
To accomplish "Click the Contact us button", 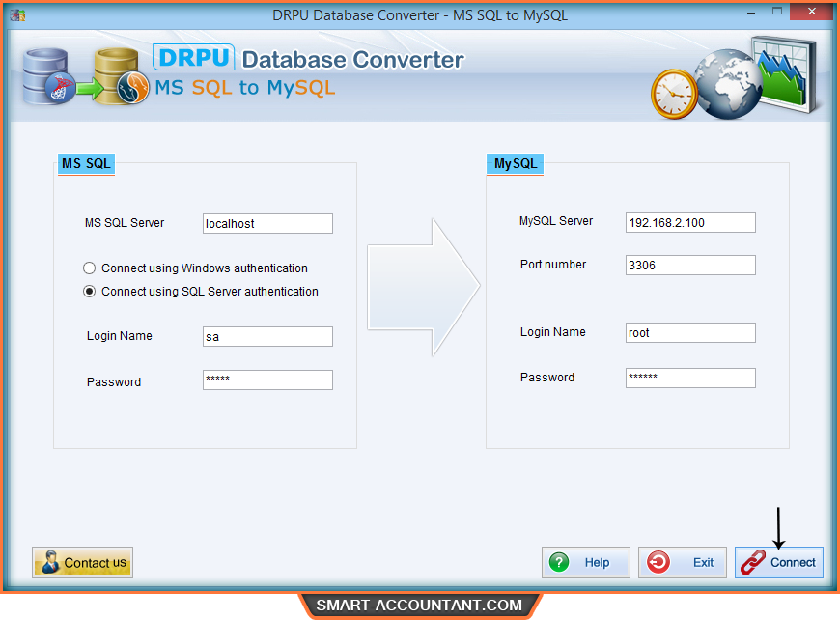I will pyautogui.click(x=82, y=562).
